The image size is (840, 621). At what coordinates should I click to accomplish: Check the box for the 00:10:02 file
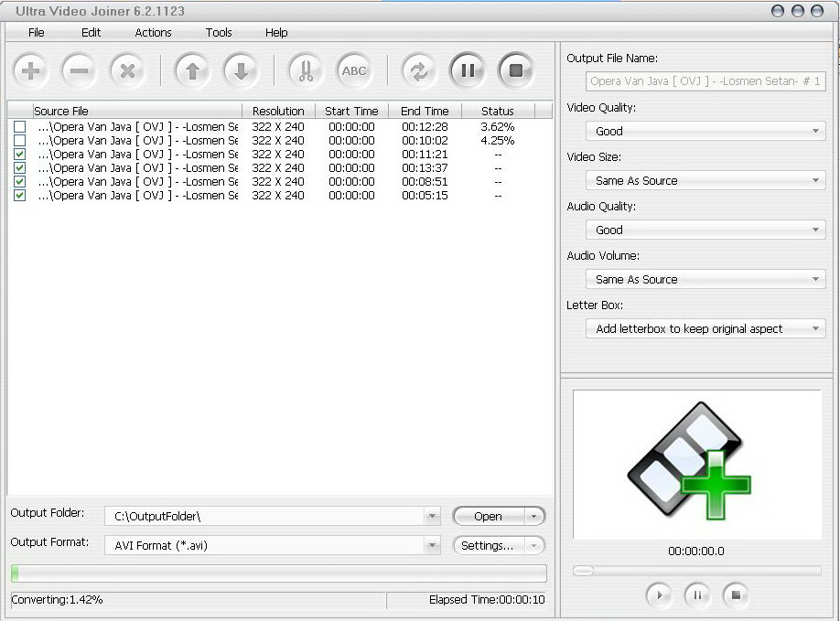[x=20, y=141]
